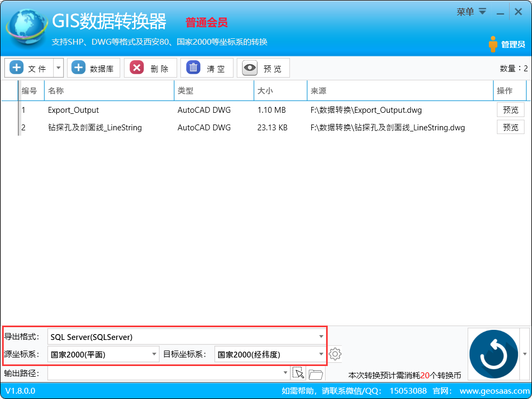Sort by the 大小 column header

tap(280, 90)
